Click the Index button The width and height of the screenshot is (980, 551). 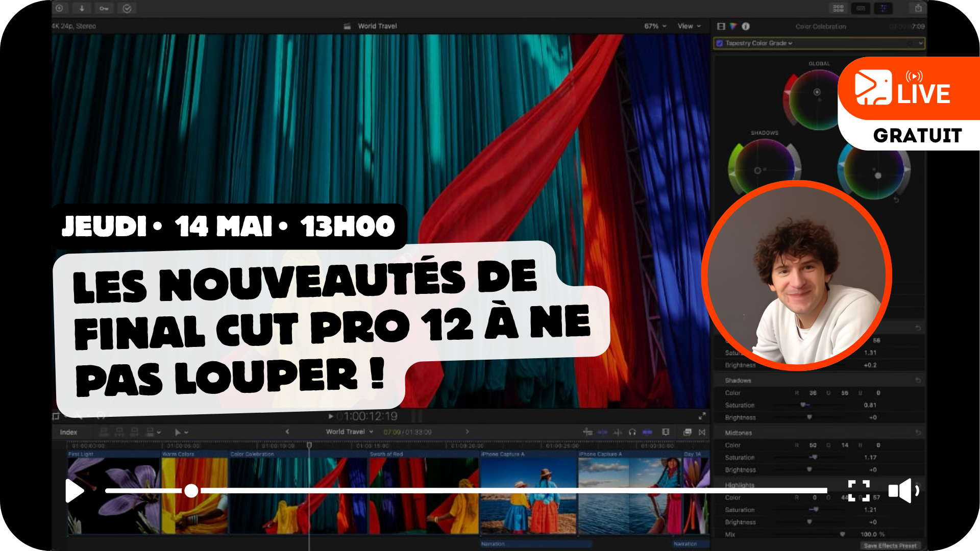tap(68, 432)
